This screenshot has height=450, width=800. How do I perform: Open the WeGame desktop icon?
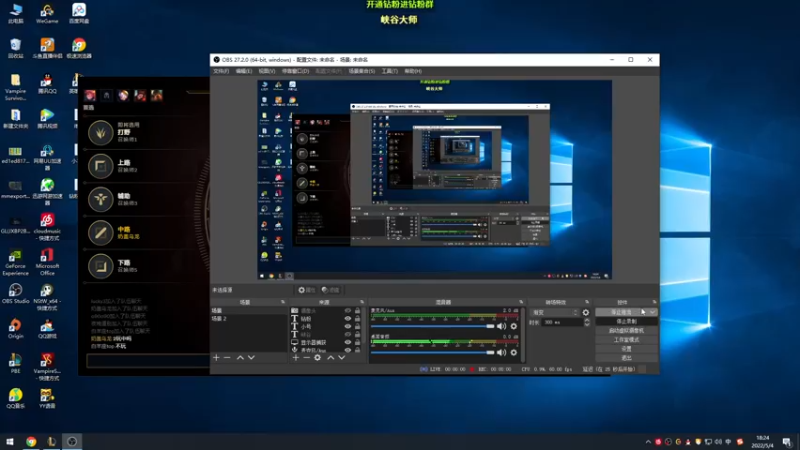pyautogui.click(x=47, y=14)
